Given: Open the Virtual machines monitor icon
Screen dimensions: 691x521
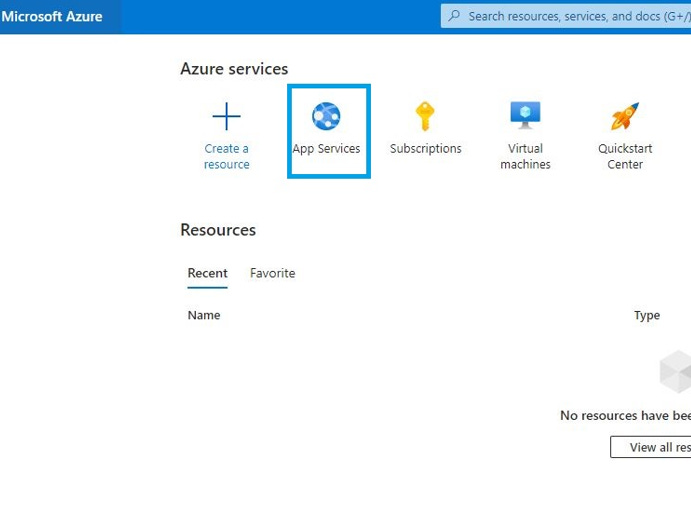Looking at the screenshot, I should [525, 115].
